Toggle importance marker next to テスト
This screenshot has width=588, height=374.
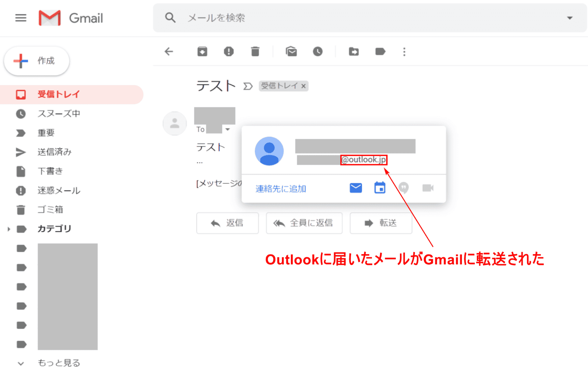[248, 86]
